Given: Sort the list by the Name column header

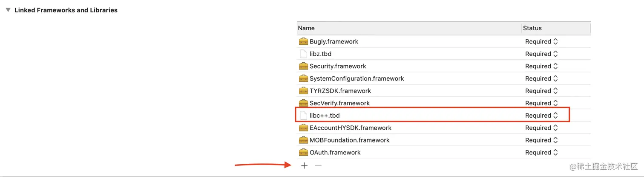Looking at the screenshot, I should pyautogui.click(x=306, y=28).
